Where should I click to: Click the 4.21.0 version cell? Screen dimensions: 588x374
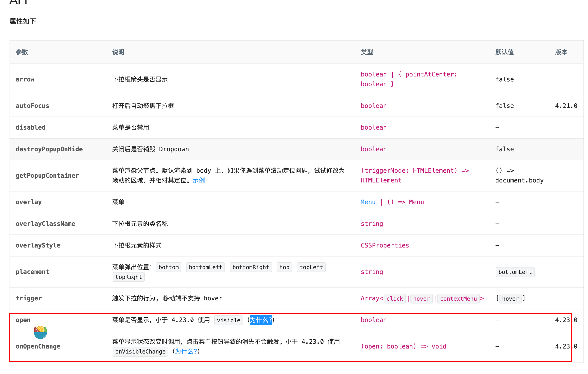click(566, 106)
